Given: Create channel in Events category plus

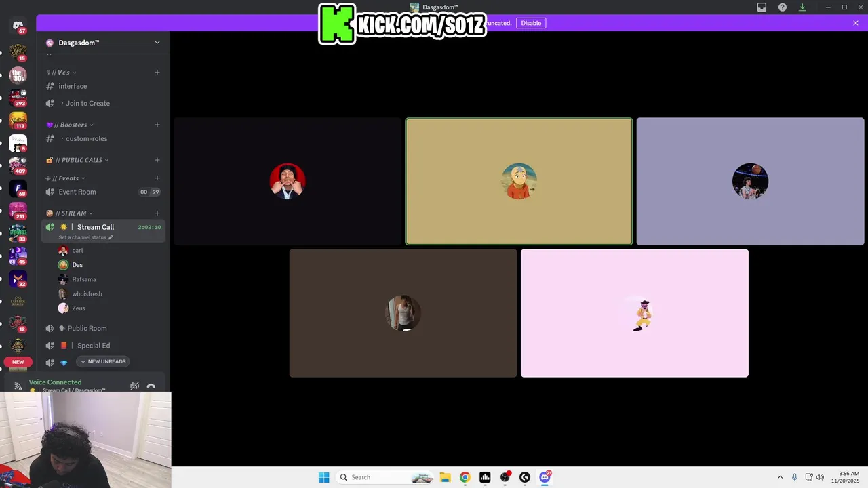Looking at the screenshot, I should tap(157, 178).
